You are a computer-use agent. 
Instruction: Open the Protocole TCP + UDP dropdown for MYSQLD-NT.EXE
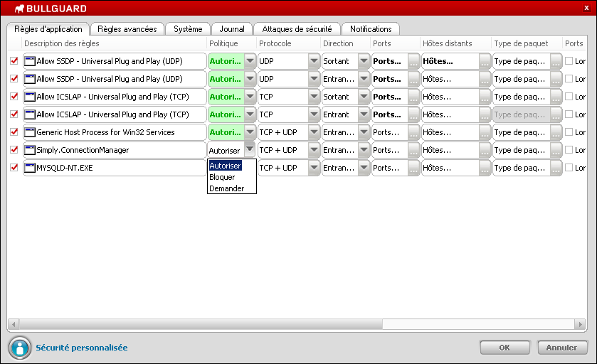[314, 168]
